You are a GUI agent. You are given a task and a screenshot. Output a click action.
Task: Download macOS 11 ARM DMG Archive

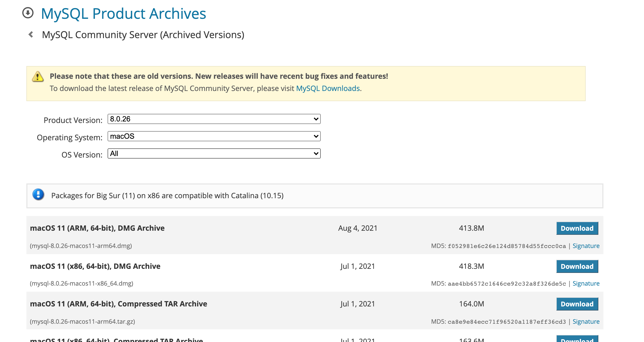click(577, 228)
